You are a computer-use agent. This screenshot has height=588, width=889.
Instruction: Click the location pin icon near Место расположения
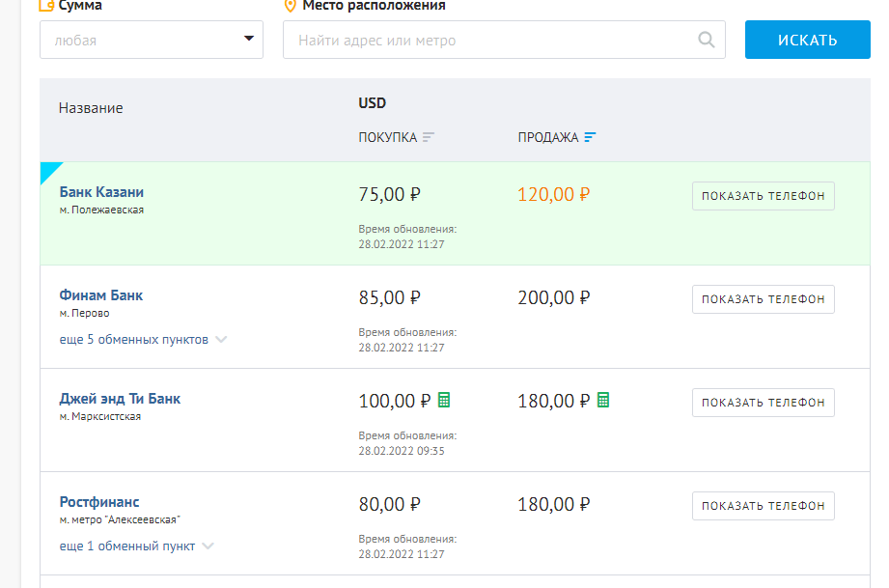tap(290, 6)
